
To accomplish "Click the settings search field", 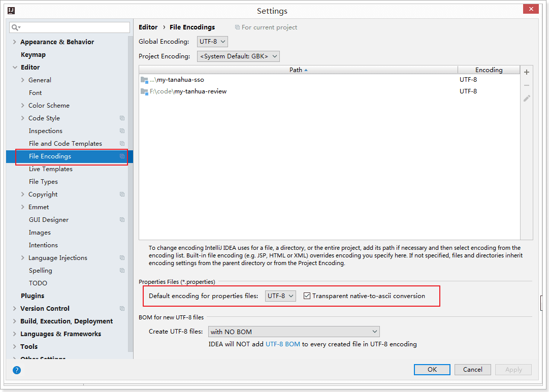I will [x=71, y=27].
